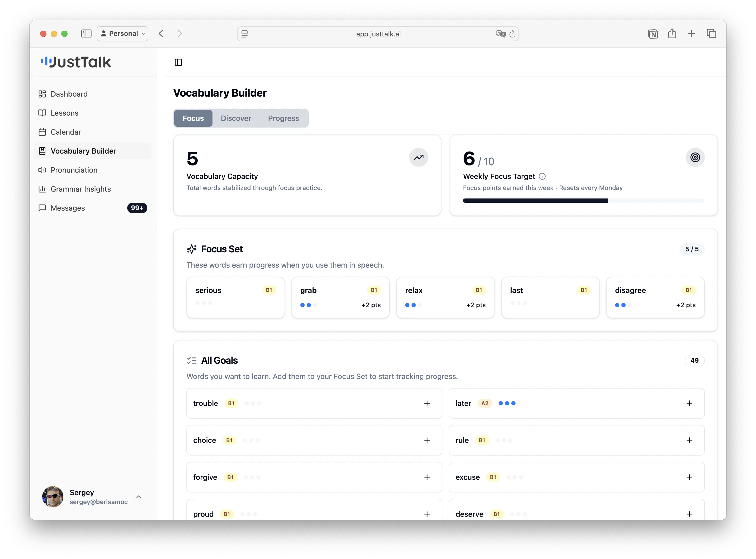Go back in Safari history
This screenshot has height=559, width=756.
pyautogui.click(x=161, y=33)
